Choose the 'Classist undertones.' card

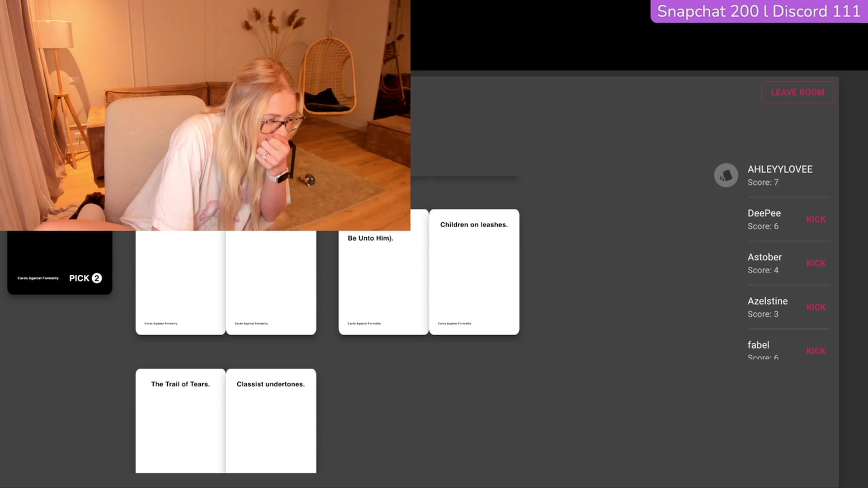271,421
